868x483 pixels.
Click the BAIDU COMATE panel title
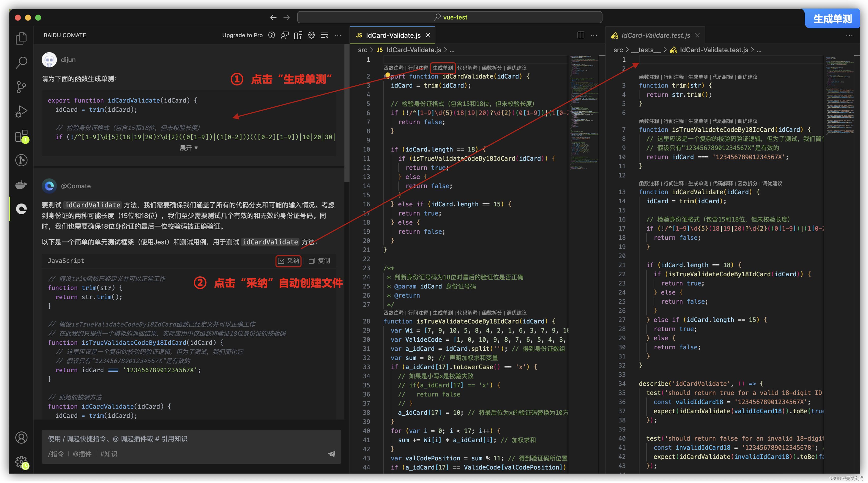point(65,35)
